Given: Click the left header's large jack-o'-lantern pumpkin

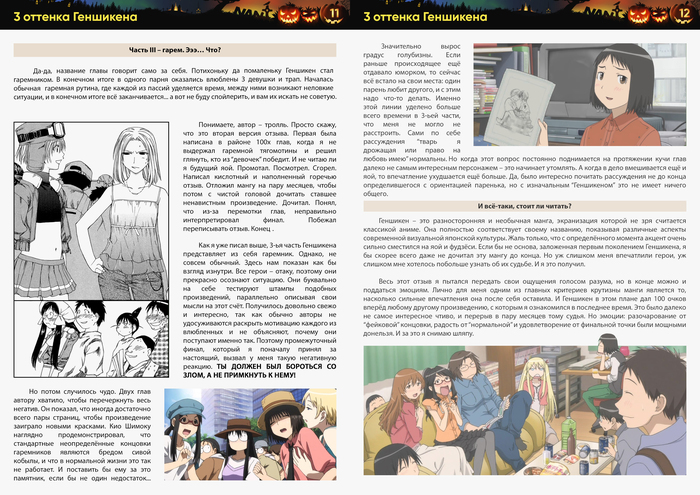Looking at the screenshot, I should click(289, 15).
